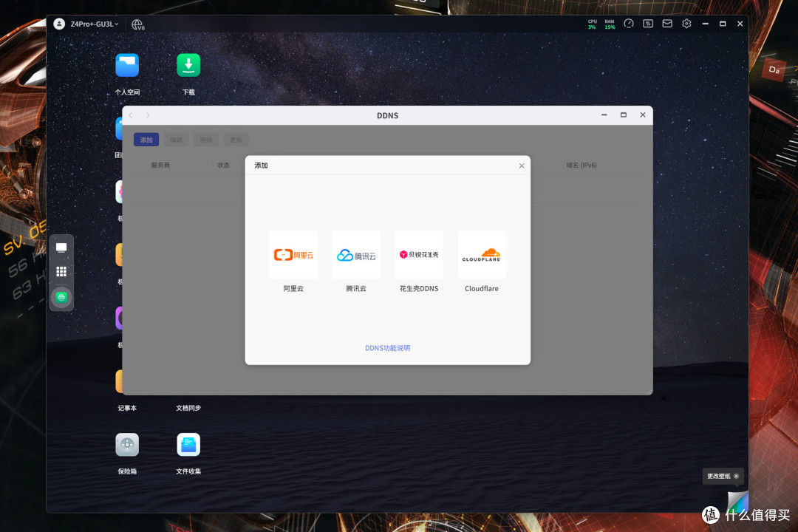Viewport: 798px width, 532px height.
Task: Open the app grid launcher in dock
Action: [61, 271]
